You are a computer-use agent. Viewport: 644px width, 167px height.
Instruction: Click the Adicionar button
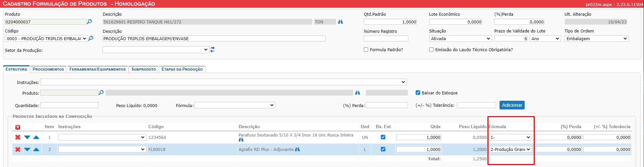click(x=512, y=105)
